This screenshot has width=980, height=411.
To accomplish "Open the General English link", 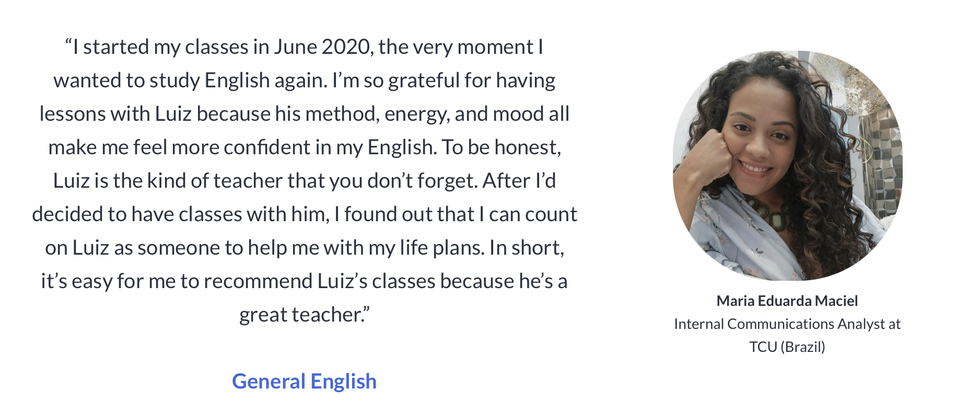I will pos(304,381).
